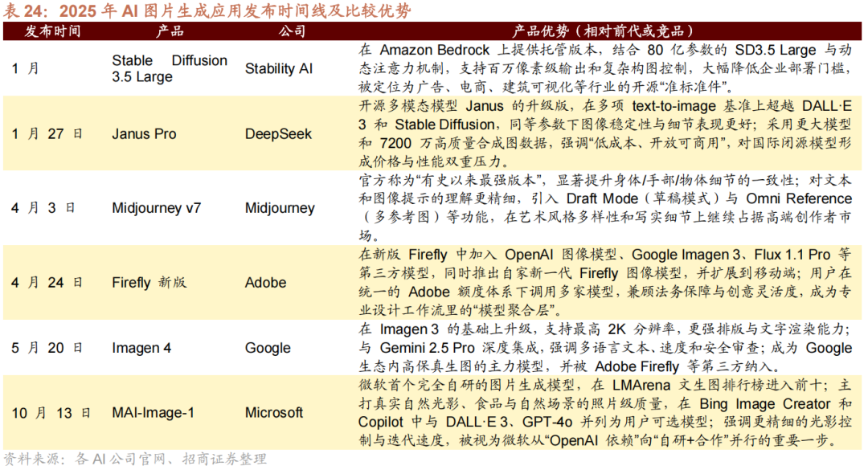The image size is (868, 474).
Task: Click the 1月27日 release date cell
Action: [47, 134]
